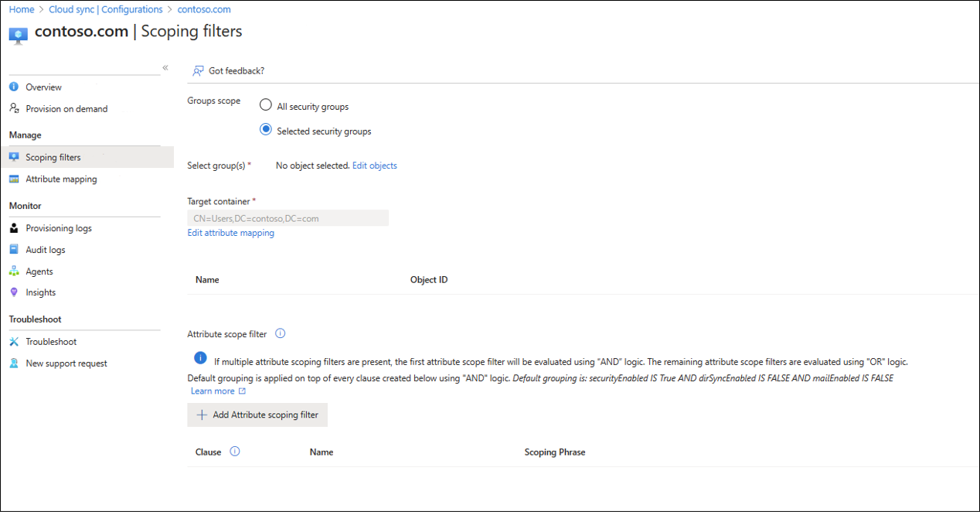The image size is (980, 512).
Task: Click the Audit logs notebook icon
Action: click(14, 250)
